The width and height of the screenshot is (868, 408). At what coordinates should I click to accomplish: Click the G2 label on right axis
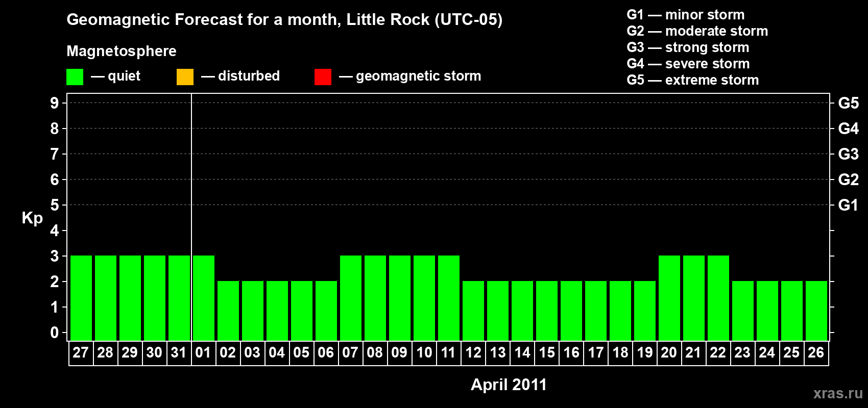849,180
